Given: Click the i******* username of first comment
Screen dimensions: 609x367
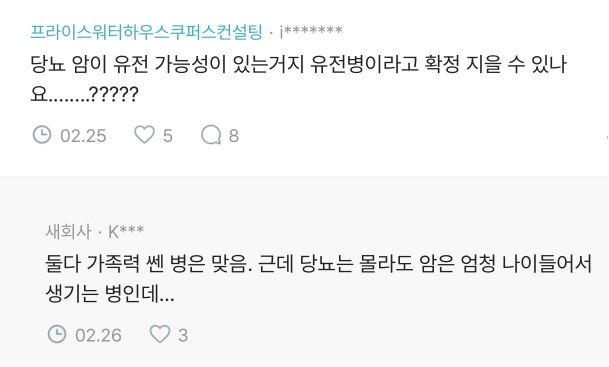Looking at the screenshot, I should click(311, 31).
